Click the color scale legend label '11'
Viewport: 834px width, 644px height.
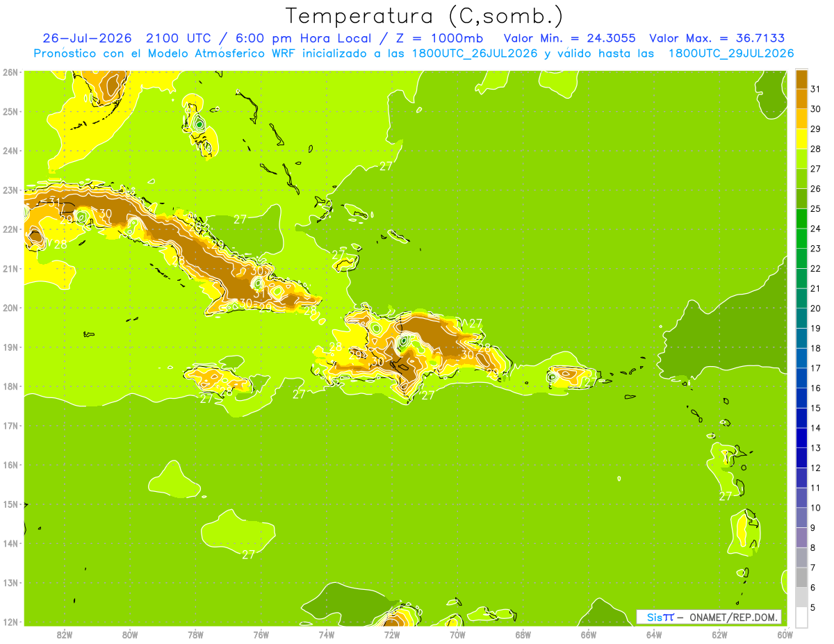(x=816, y=488)
